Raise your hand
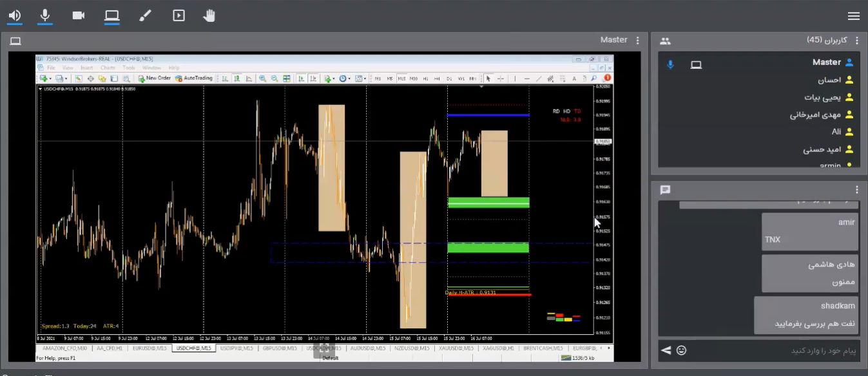This screenshot has width=868, height=376. point(209,15)
